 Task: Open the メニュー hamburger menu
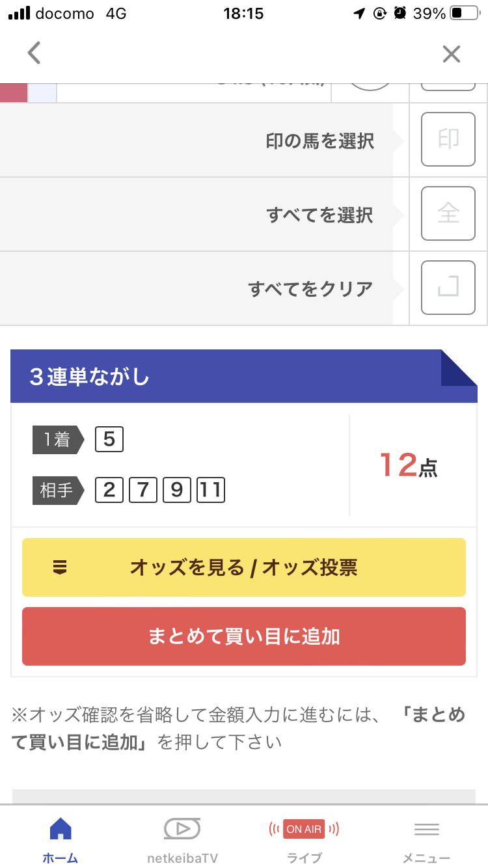(426, 838)
